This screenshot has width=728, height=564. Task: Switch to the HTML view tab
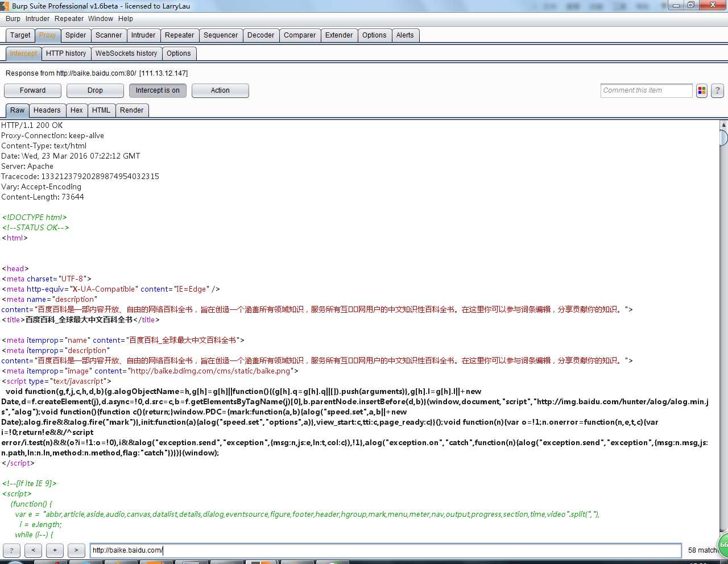(101, 110)
